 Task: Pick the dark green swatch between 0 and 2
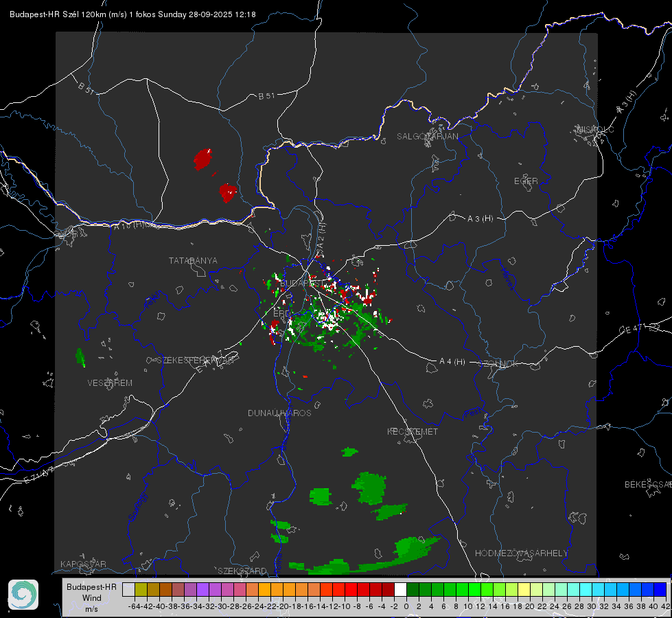413,590
